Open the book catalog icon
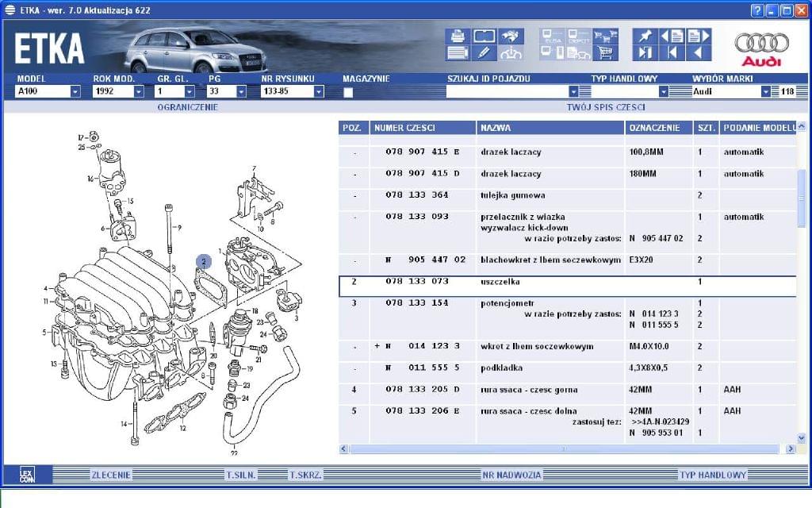 click(484, 36)
